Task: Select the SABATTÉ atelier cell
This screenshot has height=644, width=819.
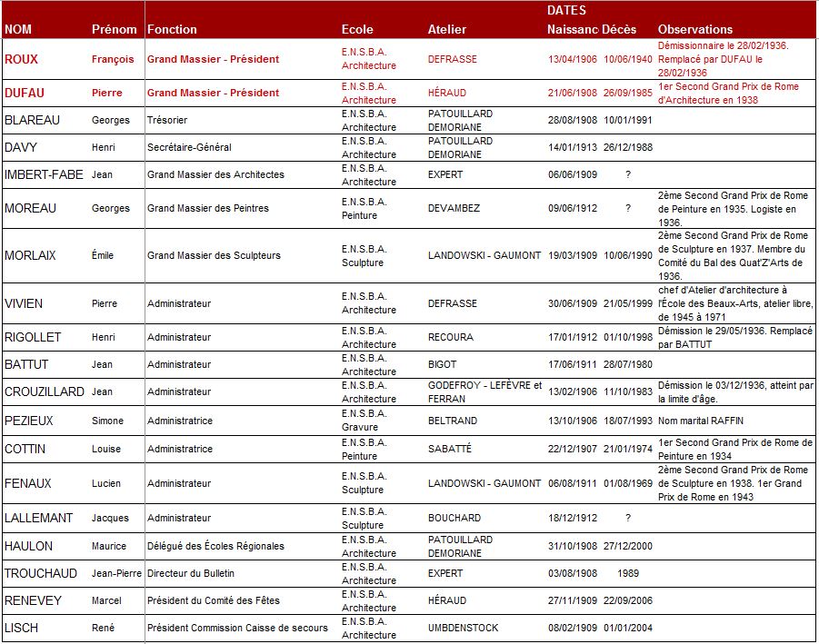Action: click(449, 449)
